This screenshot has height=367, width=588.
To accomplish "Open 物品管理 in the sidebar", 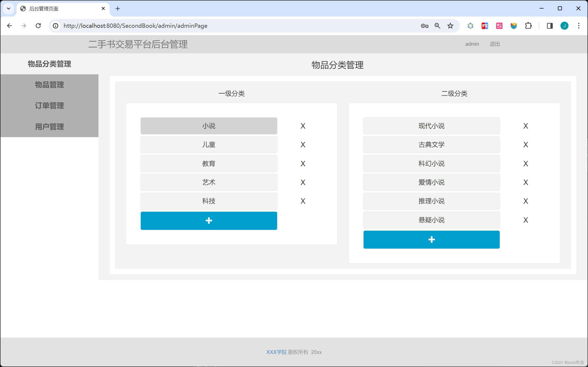I will (x=49, y=85).
